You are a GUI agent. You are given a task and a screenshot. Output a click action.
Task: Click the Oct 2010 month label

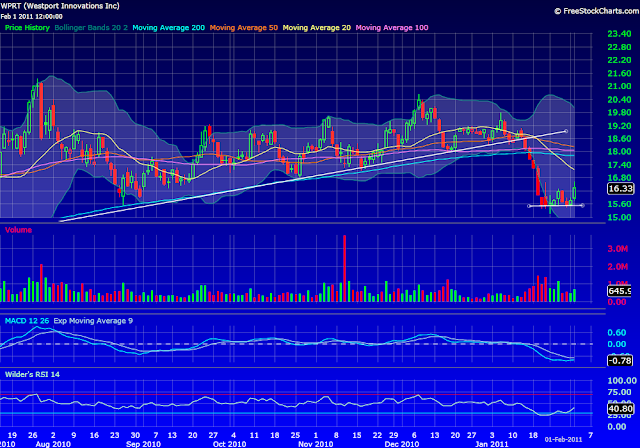click(x=229, y=444)
